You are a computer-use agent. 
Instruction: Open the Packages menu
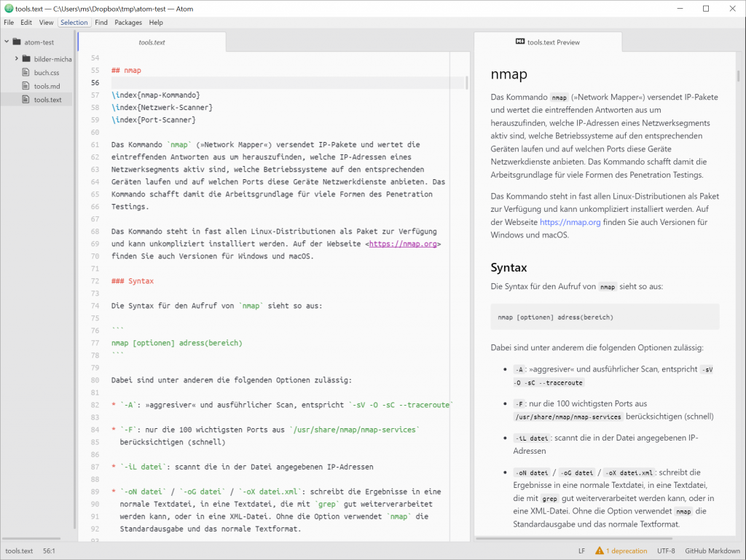point(128,23)
